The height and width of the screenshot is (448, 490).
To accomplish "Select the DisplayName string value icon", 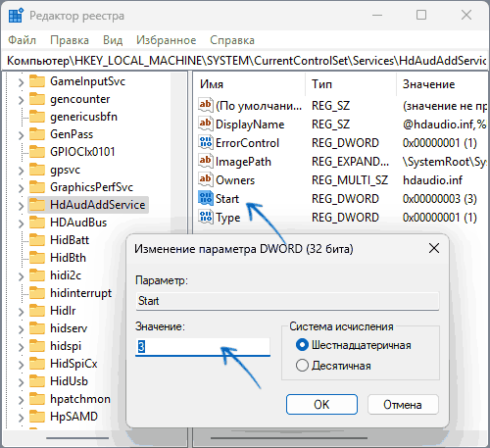I will pyautogui.click(x=206, y=124).
